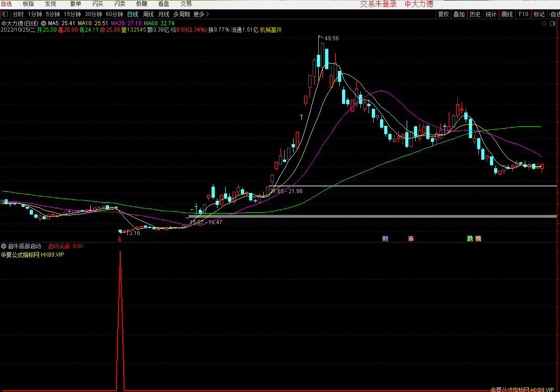
Task: Open the 自选 menu
Action: point(6,4)
